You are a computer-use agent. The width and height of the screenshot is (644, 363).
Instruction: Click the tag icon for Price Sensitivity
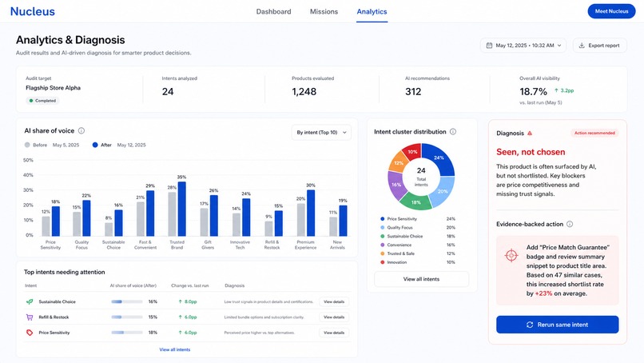coord(30,333)
